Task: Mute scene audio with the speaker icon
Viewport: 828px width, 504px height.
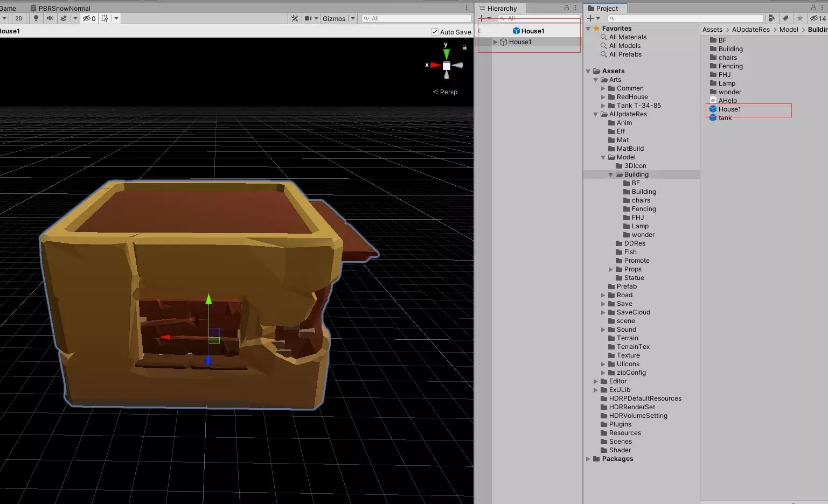Action: point(50,18)
